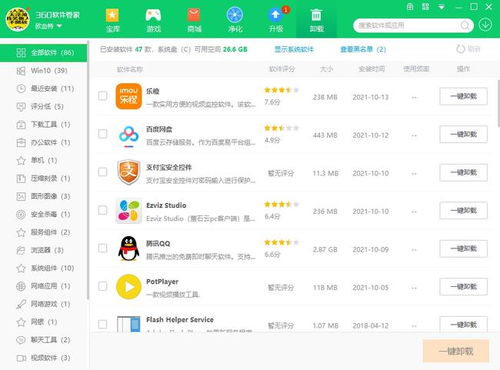Click the software list vertical scrollbar

498,103
